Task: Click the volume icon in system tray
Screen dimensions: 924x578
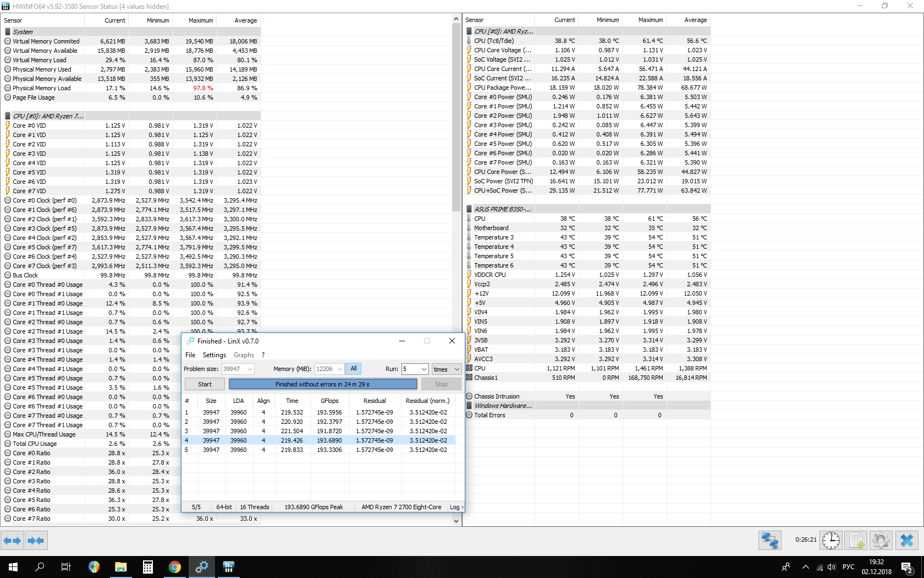Action: point(832,567)
